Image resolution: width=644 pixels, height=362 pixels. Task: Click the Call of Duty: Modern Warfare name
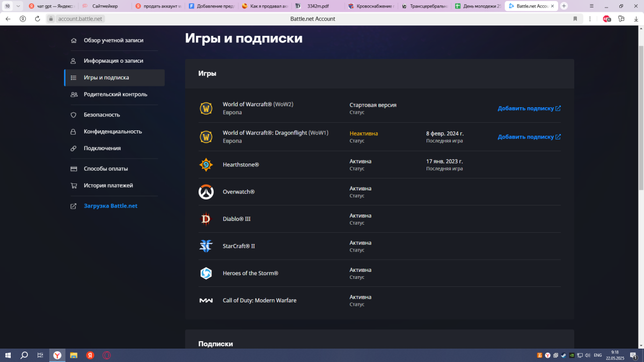click(x=260, y=301)
